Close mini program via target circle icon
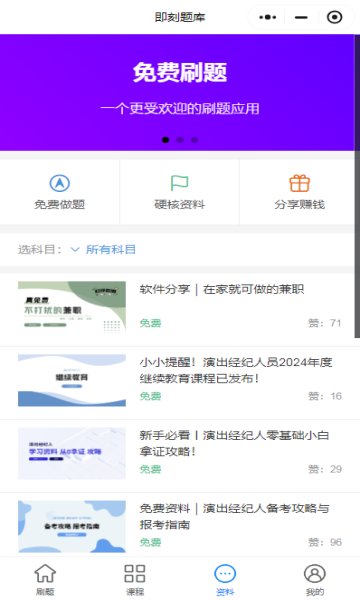360x600 pixels. pyautogui.click(x=335, y=17)
